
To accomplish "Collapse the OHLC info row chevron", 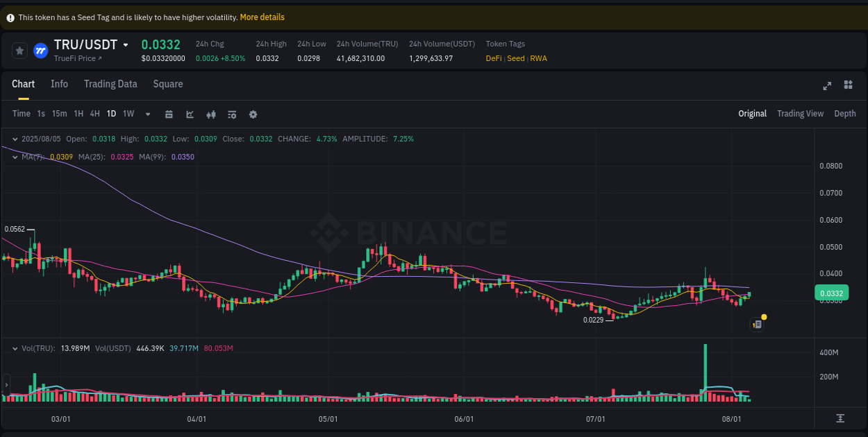I will 14,139.
